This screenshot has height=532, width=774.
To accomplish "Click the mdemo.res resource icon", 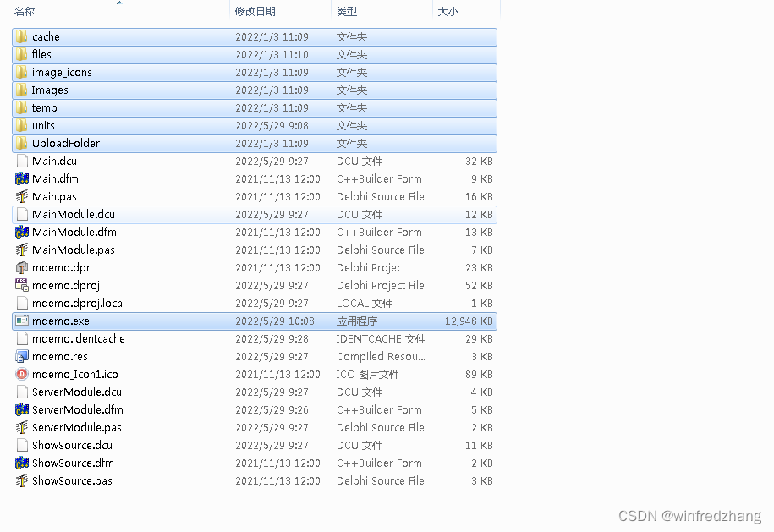I will tap(22, 356).
